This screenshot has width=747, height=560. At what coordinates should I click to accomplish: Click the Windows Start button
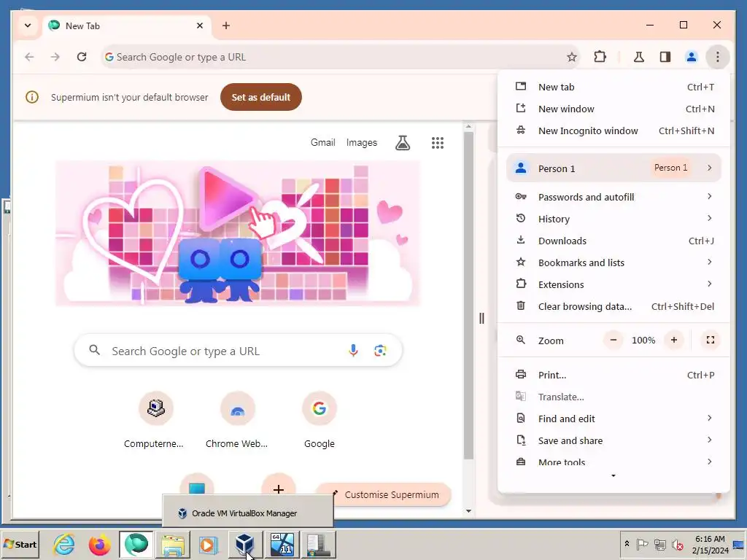pos(20,544)
